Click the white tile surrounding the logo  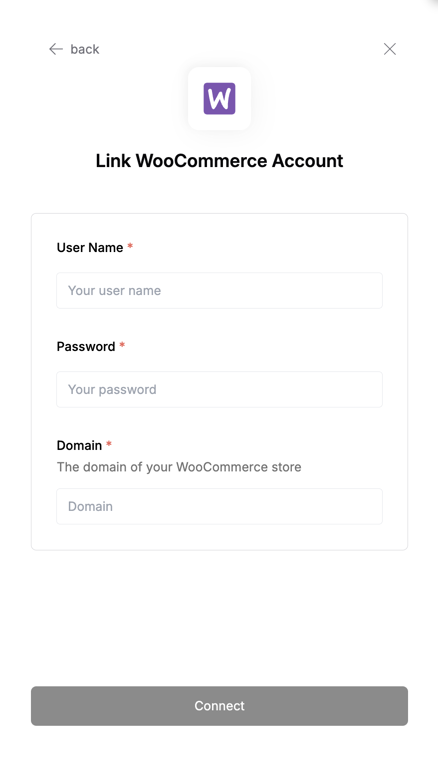220,98
